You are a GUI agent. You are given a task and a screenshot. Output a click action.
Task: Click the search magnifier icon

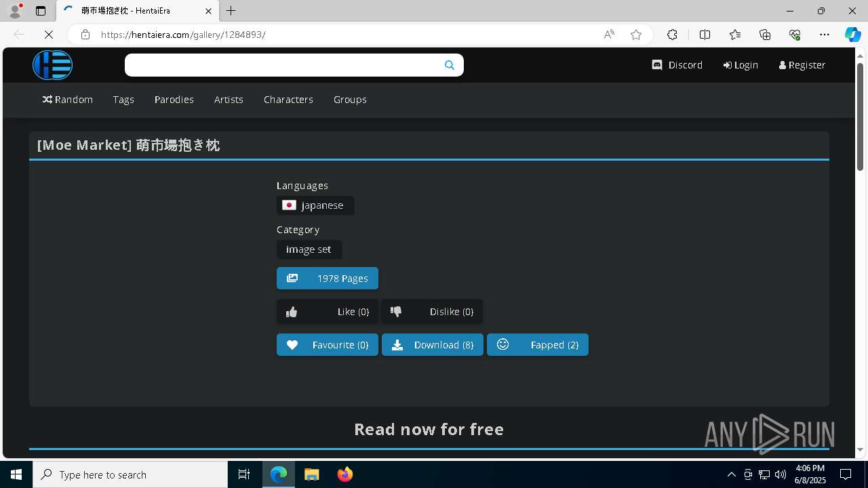[449, 65]
